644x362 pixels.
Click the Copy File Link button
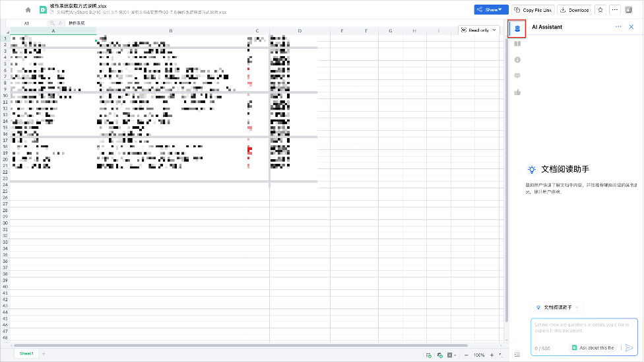(x=533, y=10)
